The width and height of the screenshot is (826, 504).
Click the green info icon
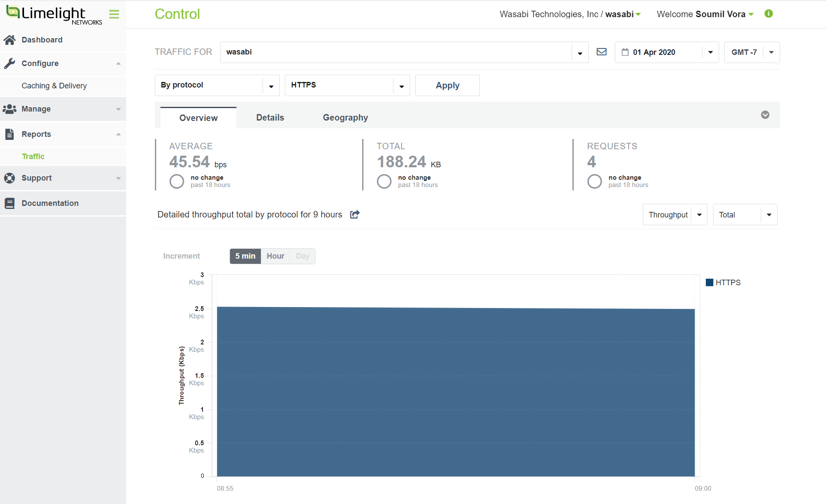(x=769, y=14)
